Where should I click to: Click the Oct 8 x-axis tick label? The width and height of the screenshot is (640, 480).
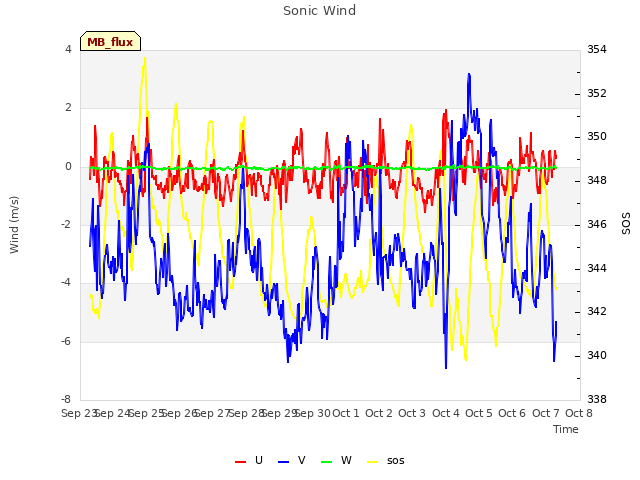click(579, 413)
